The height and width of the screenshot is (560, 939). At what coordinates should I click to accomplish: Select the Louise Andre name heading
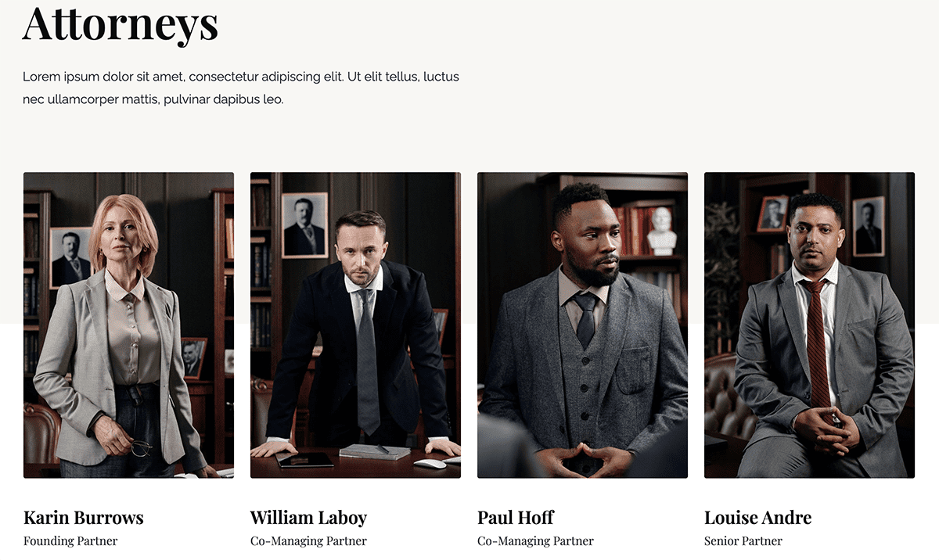tap(757, 518)
